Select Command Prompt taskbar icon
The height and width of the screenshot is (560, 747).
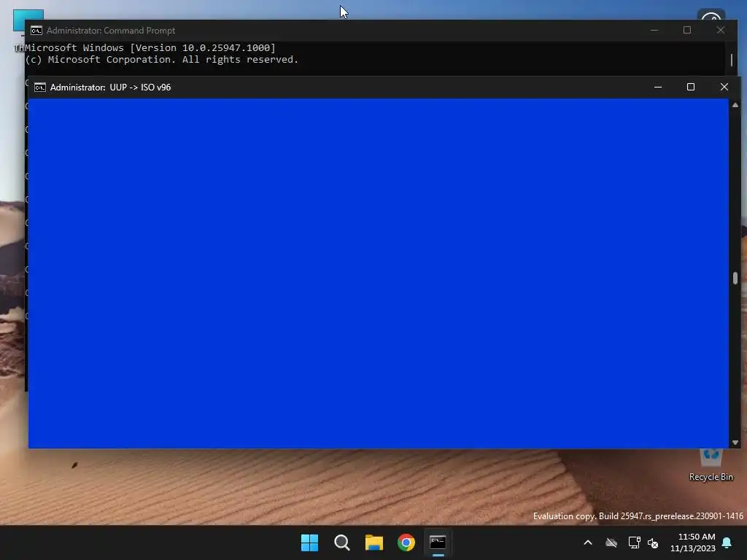438,542
